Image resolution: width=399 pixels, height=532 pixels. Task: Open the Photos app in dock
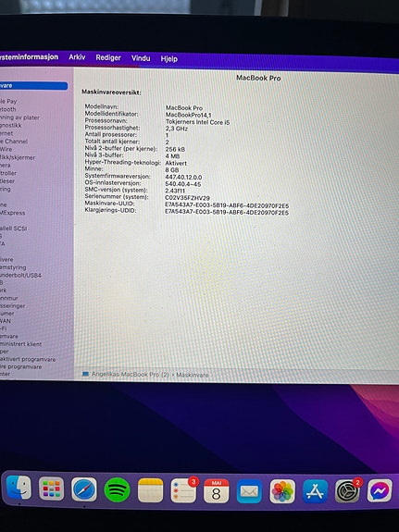[x=282, y=491]
